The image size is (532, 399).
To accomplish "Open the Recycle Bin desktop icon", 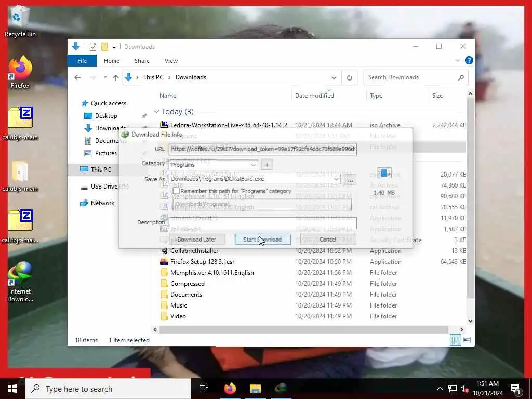I will pyautogui.click(x=20, y=21).
